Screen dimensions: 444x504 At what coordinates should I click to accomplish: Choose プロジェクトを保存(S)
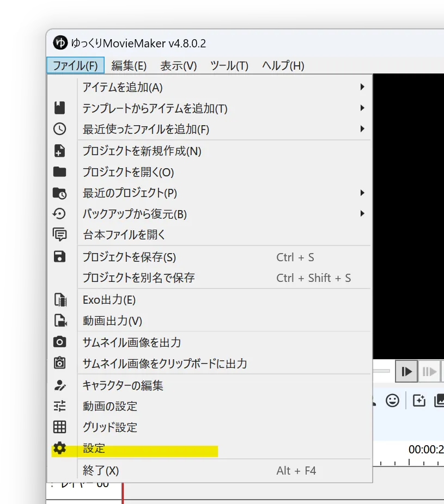(x=210, y=257)
